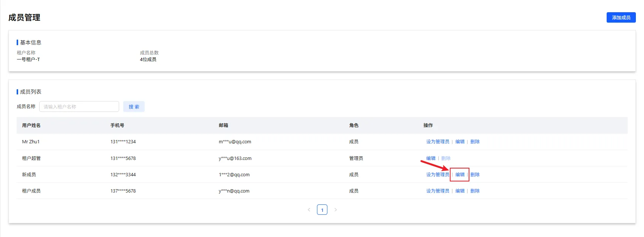Click the 成员列表 section heading

point(31,92)
